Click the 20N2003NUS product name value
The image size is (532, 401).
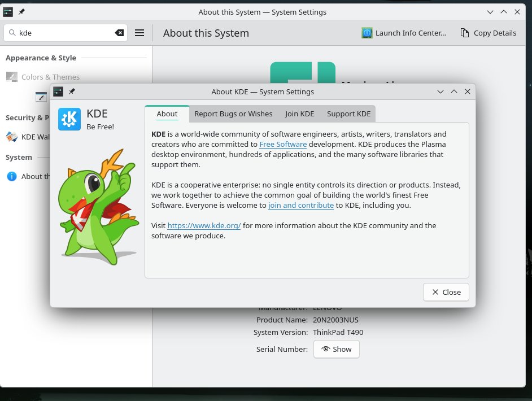[x=335, y=320]
